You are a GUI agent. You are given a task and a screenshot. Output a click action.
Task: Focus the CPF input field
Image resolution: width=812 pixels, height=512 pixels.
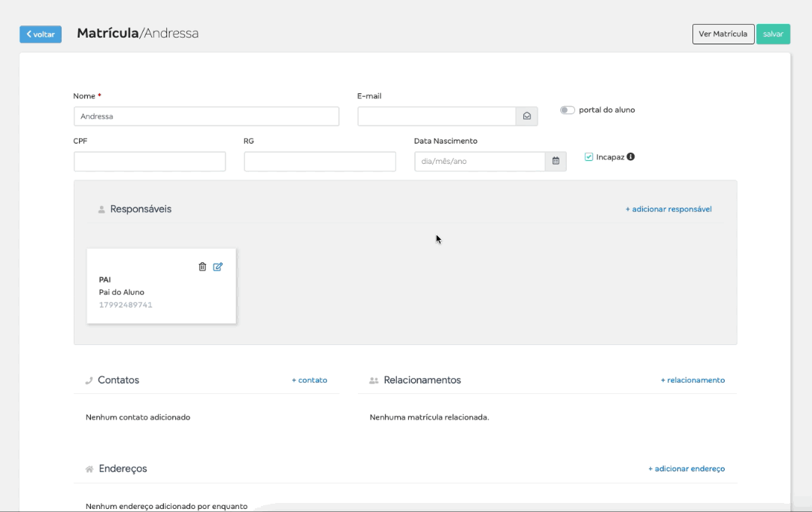click(150, 162)
